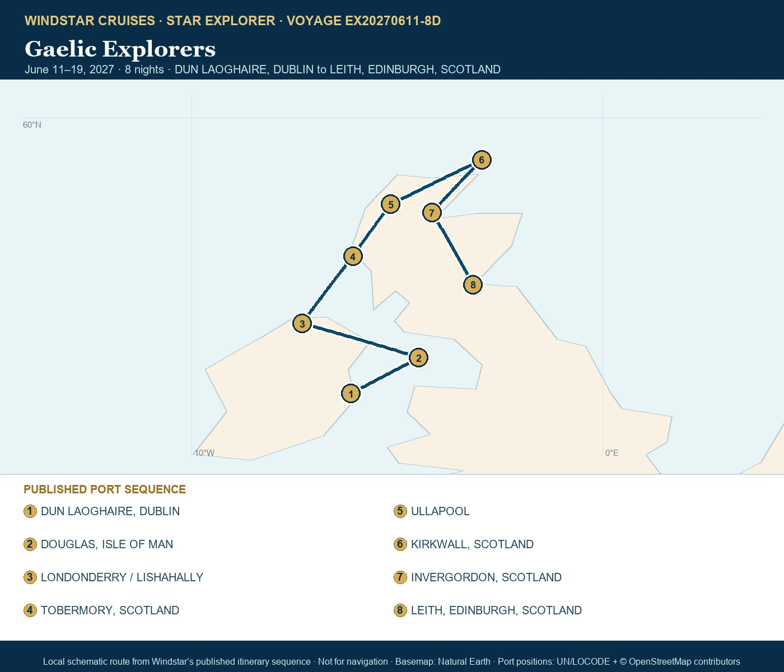Screen dimensions: 784x672
Task: Click legend badge 2 beside Douglas, Isle of Man
Action: [x=30, y=544]
